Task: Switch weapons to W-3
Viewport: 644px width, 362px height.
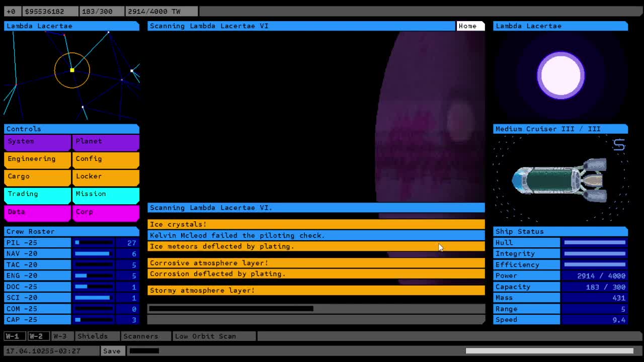Action: pos(61,336)
